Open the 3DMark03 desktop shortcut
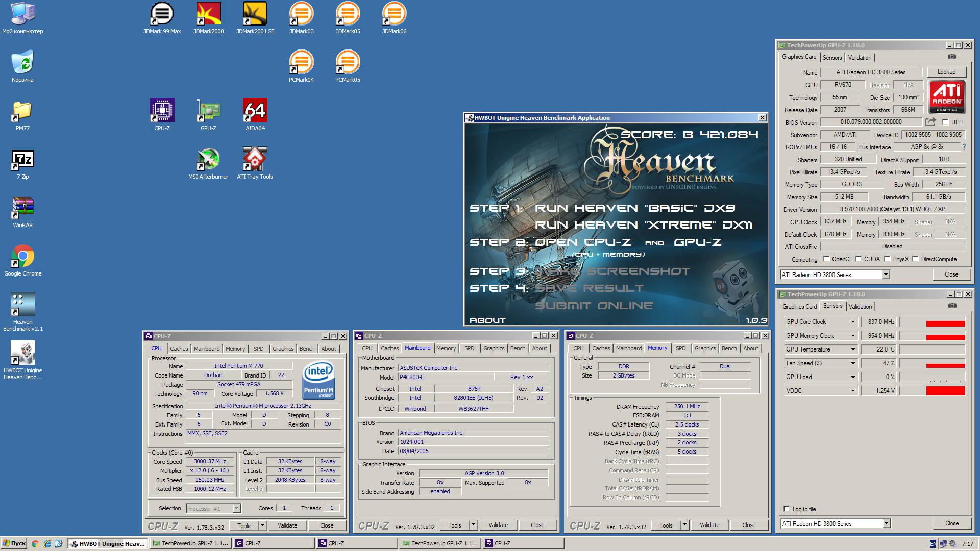The height and width of the screenshot is (551, 980). click(301, 18)
